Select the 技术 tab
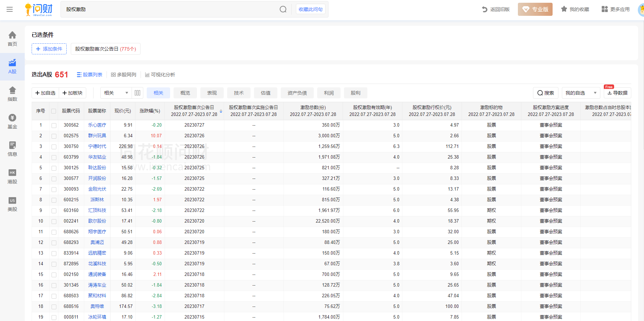Image resolution: width=644 pixels, height=321 pixels. click(239, 93)
